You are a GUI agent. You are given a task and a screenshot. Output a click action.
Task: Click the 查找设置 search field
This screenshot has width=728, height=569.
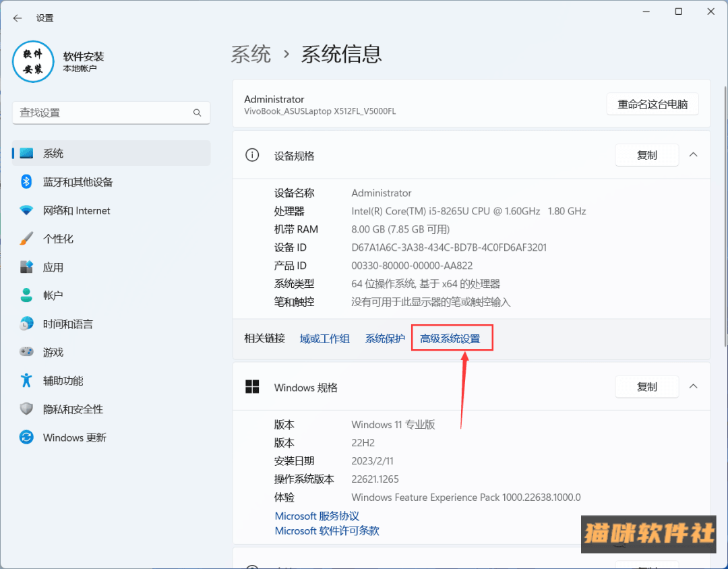tap(111, 113)
